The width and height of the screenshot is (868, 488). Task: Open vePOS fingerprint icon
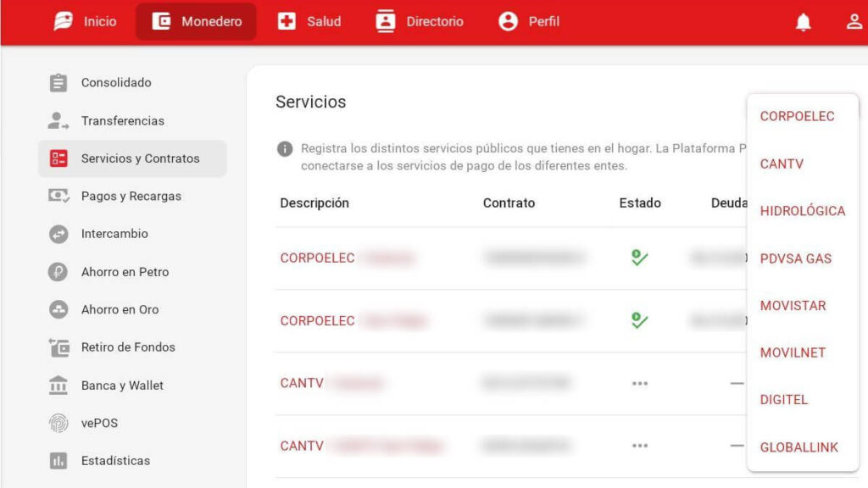click(x=58, y=423)
